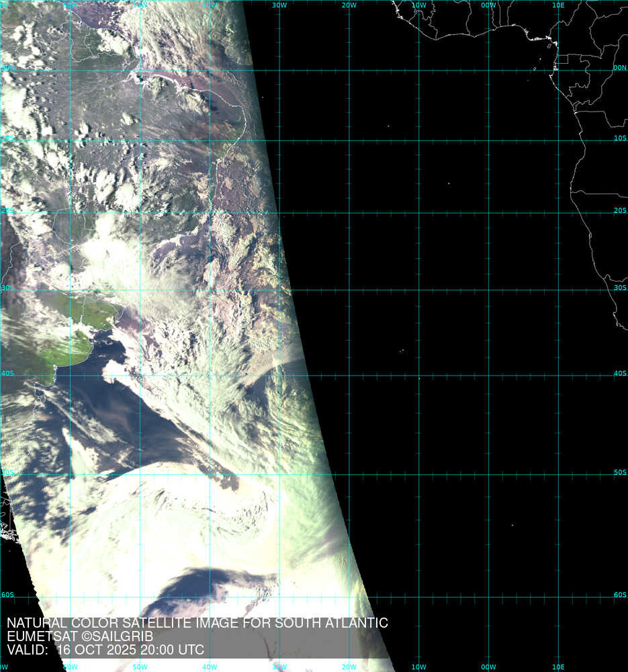This screenshot has height=672, width=628.
Task: Click where the 00W and 40S grid lines cross
Action: coord(488,376)
